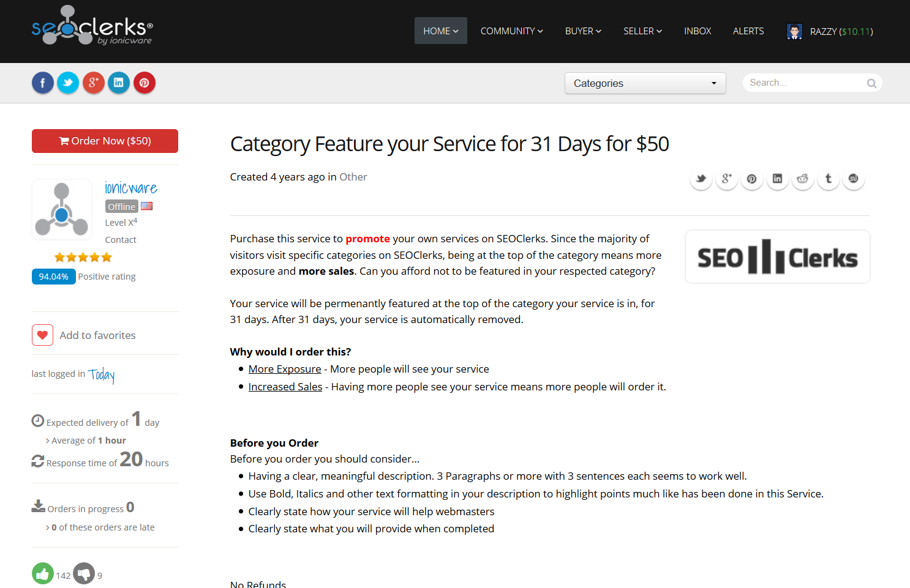910x588 pixels.
Task: Click 'Why would I order this?' heading
Action: (x=290, y=352)
